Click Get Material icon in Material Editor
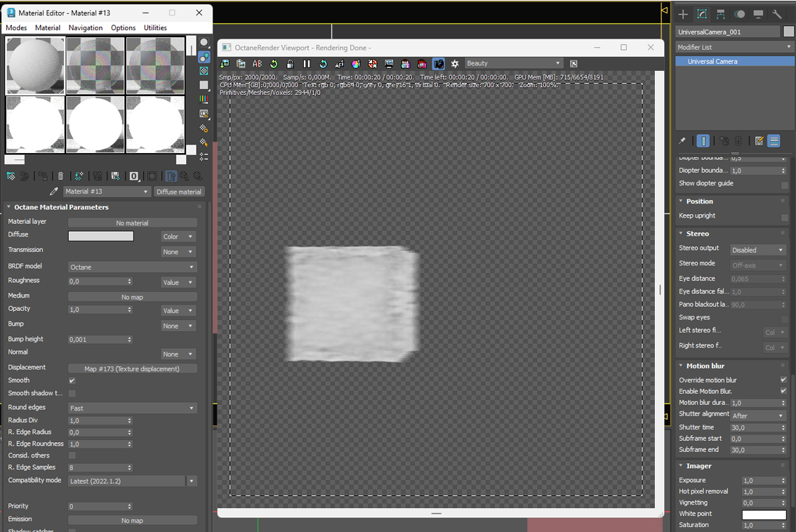Screen dimensions: 796x532 point(11,176)
